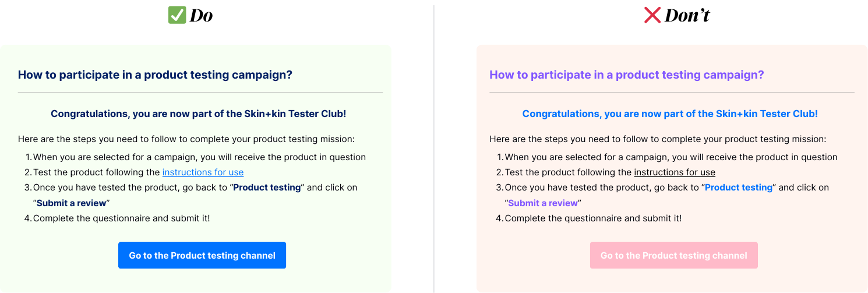The image size is (868, 293).
Task: Click step 1 in the pink panel
Action: pos(671,157)
